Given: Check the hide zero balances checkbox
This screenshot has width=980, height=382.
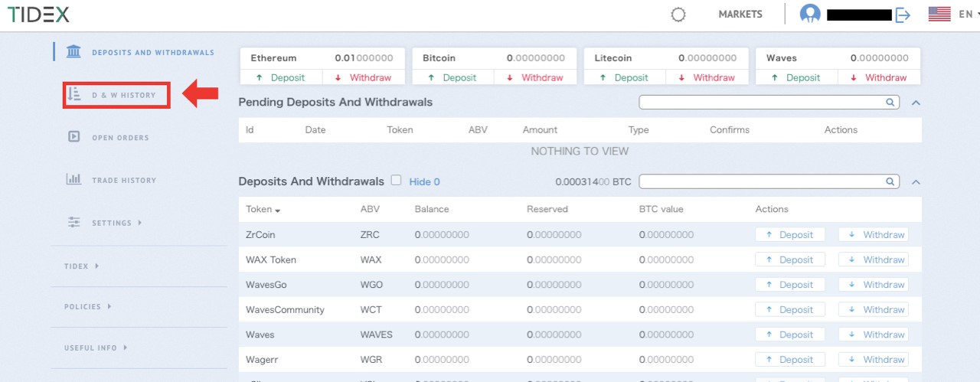Looking at the screenshot, I should [396, 181].
